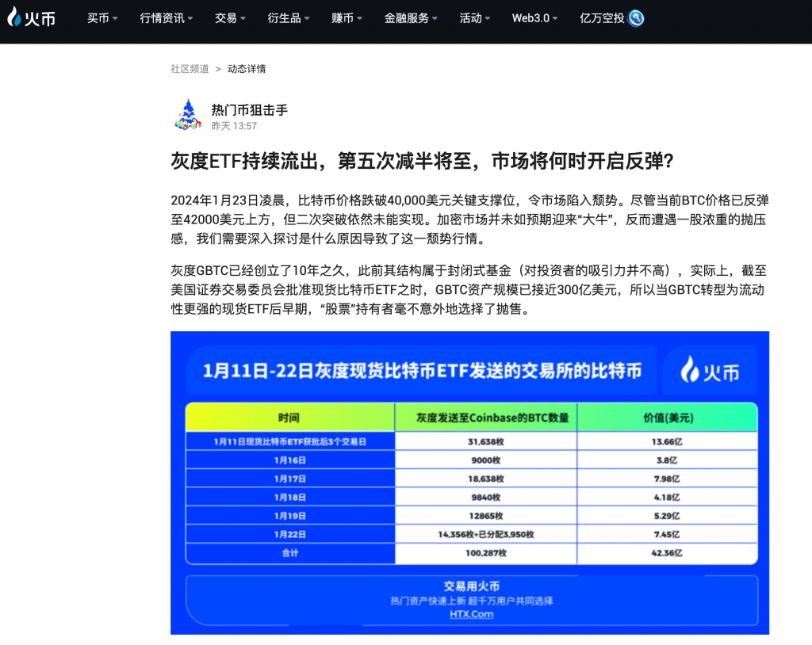Click the 13.66亿 value cell
812x645 pixels.
tap(667, 441)
